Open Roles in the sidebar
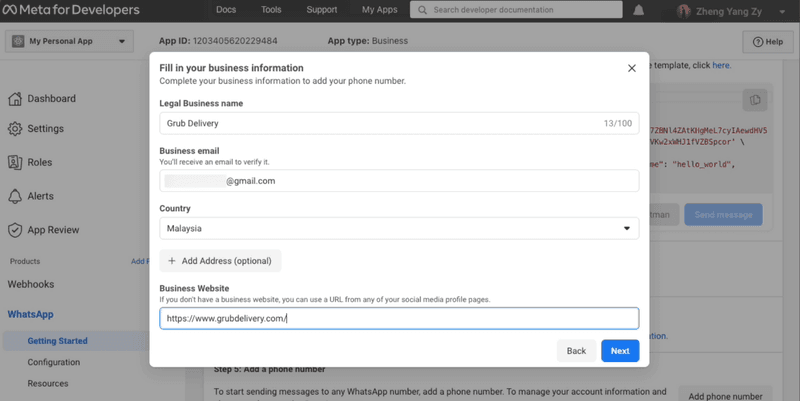This screenshot has height=401, width=800. point(40,162)
